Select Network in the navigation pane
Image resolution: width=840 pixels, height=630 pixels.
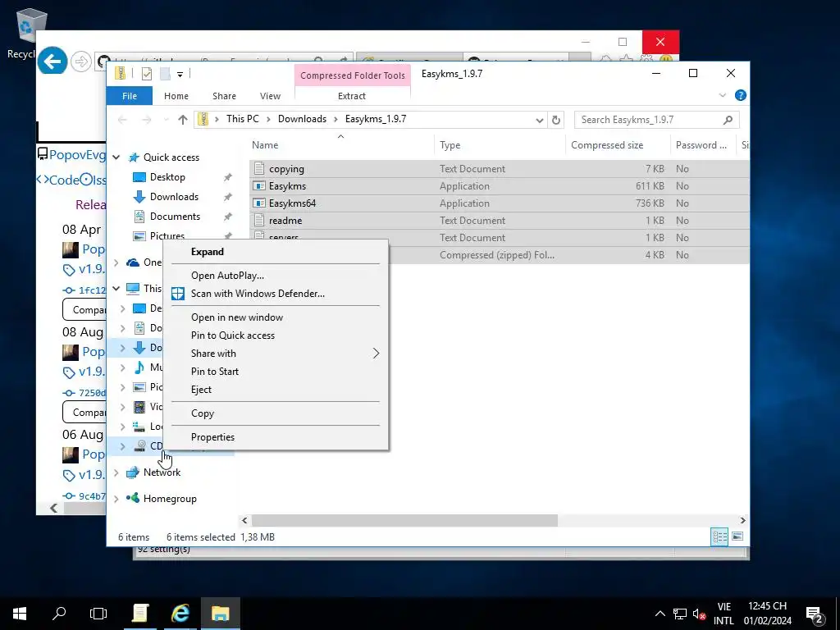(162, 472)
